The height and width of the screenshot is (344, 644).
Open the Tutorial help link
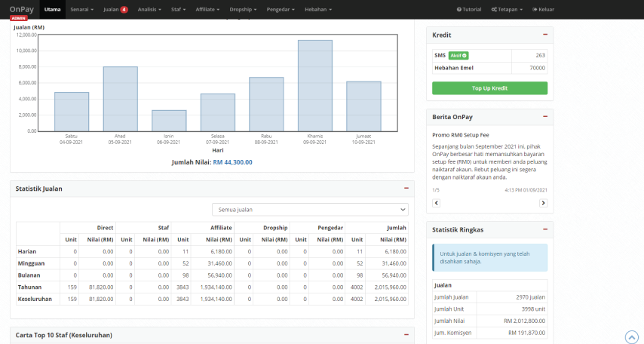(469, 9)
